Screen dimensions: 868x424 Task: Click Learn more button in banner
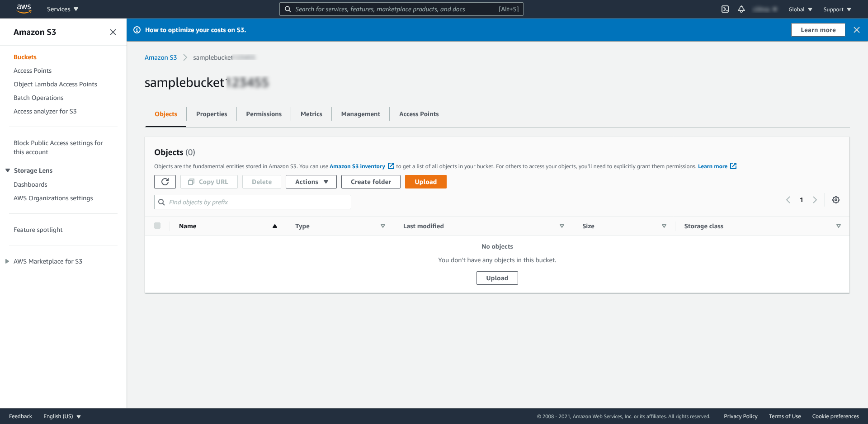(818, 30)
